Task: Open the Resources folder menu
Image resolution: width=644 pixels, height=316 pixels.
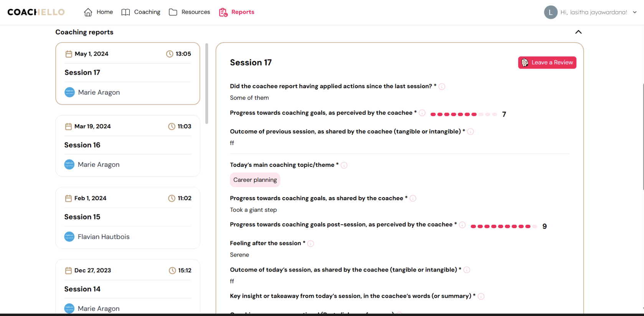Action: pyautogui.click(x=190, y=12)
